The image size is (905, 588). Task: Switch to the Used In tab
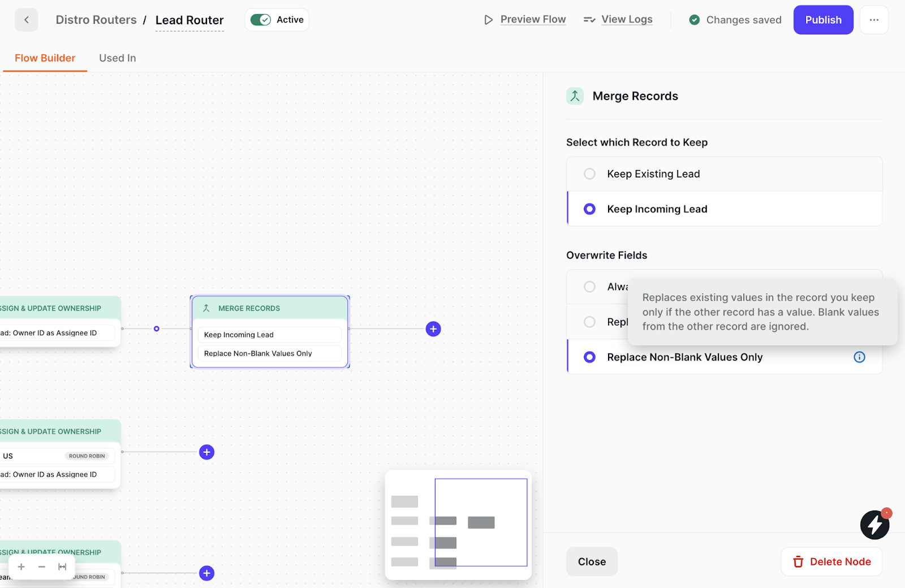coord(117,58)
